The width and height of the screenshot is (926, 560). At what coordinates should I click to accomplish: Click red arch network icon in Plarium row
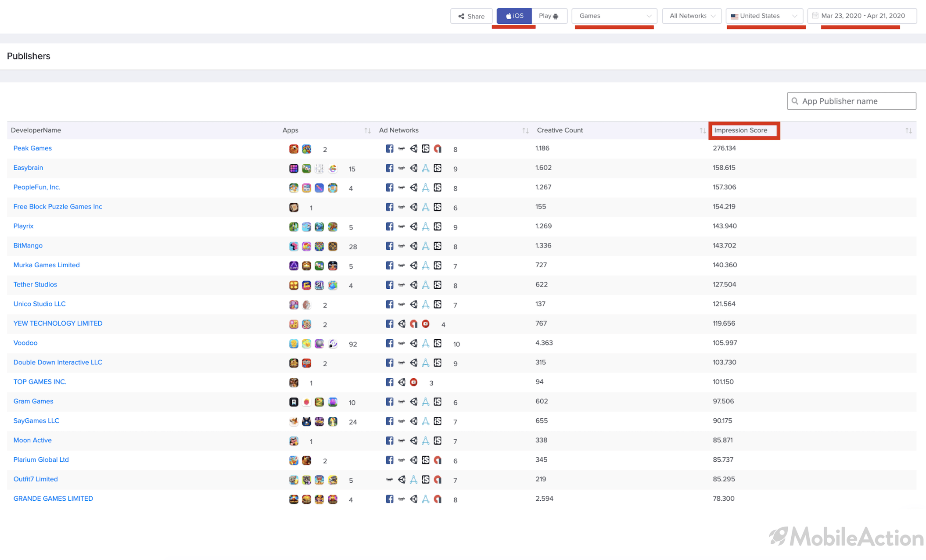438,460
